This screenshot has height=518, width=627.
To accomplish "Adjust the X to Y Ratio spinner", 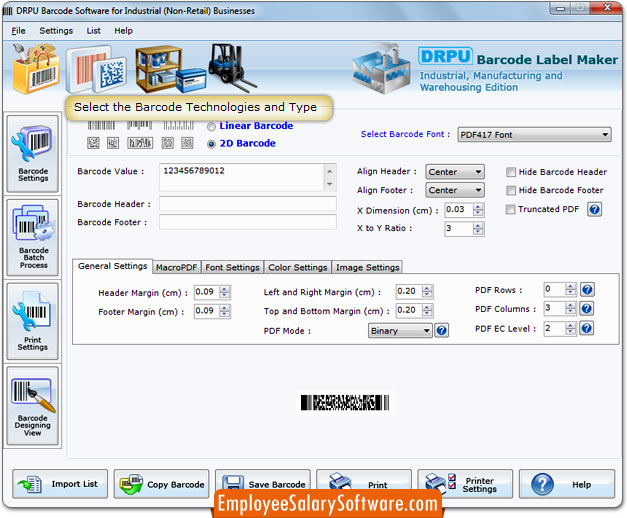I will point(478,228).
